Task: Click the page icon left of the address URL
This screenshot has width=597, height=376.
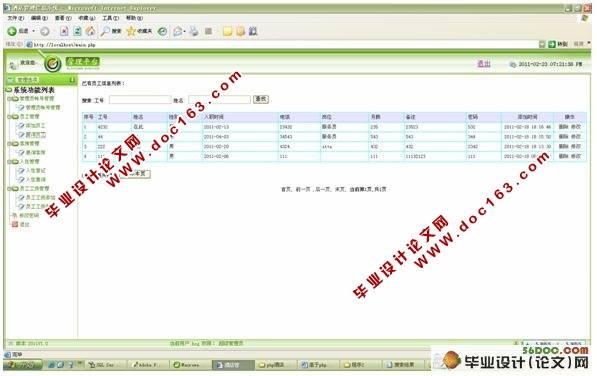Action: tap(29, 45)
